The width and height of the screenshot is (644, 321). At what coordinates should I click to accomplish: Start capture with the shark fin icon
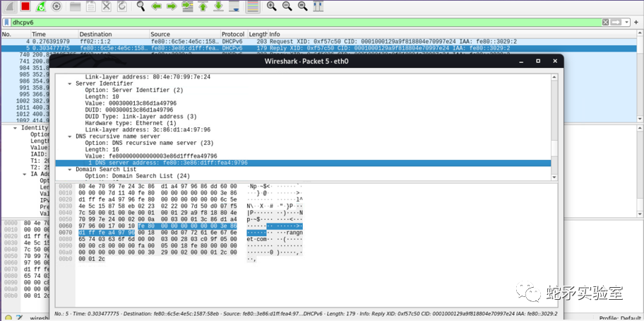(9, 6)
